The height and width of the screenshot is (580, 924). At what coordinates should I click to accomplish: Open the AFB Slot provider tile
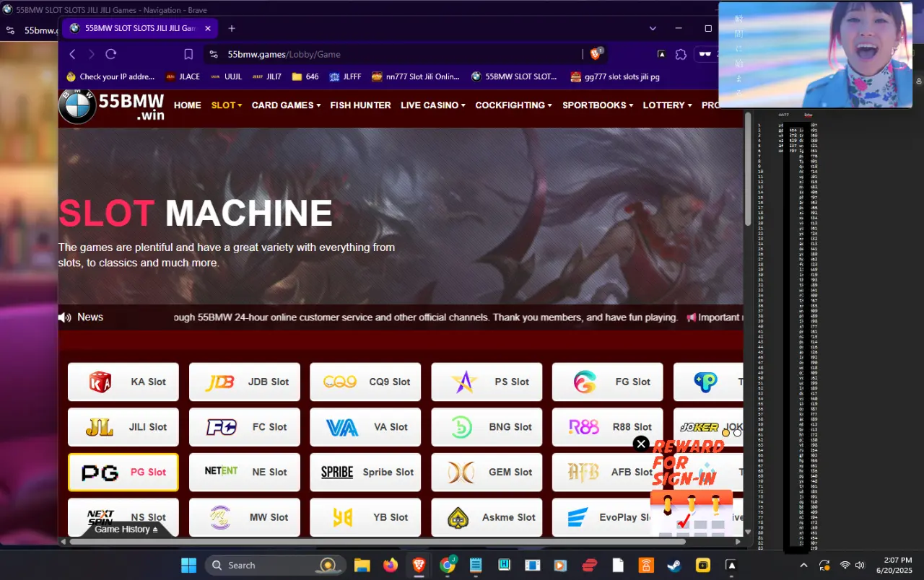(607, 472)
